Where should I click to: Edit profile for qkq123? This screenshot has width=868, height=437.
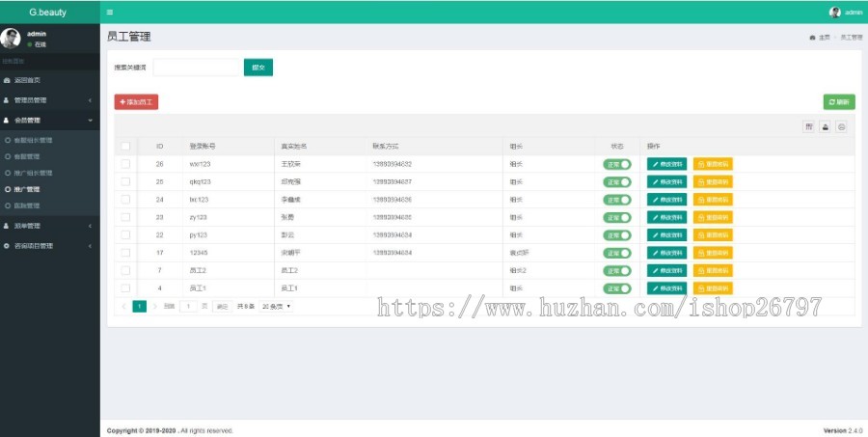tap(667, 181)
